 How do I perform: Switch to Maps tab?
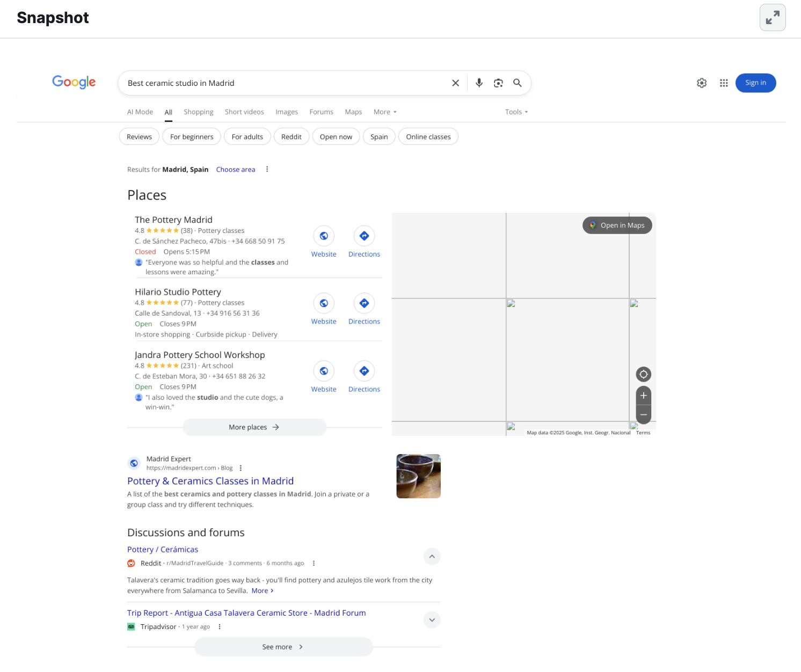tap(353, 112)
